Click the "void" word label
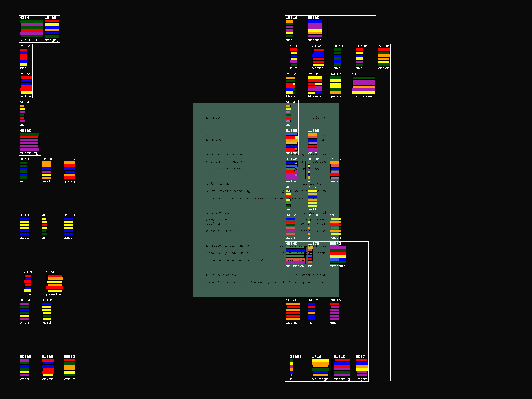Viewport: 532px width, 399px height. (x=46, y=323)
